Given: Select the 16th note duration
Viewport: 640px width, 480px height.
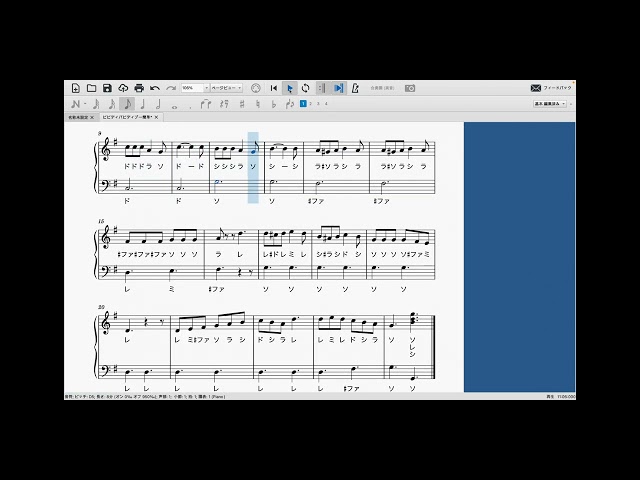Looking at the screenshot, I should coord(111,104).
